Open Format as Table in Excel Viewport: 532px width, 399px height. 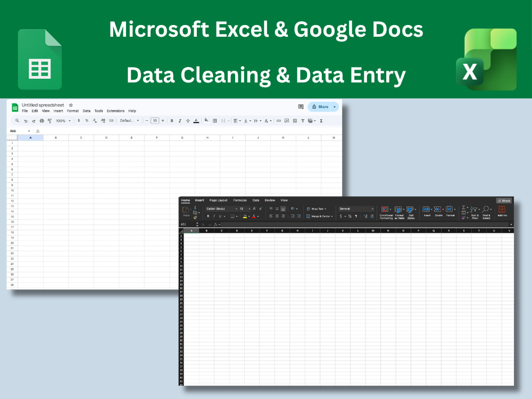pos(400,213)
